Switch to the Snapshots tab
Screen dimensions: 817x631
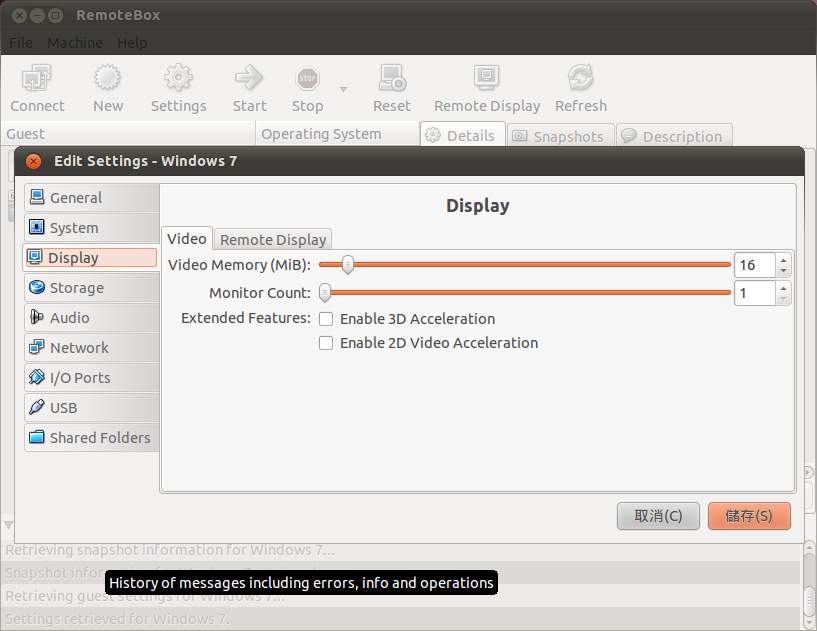coord(560,137)
